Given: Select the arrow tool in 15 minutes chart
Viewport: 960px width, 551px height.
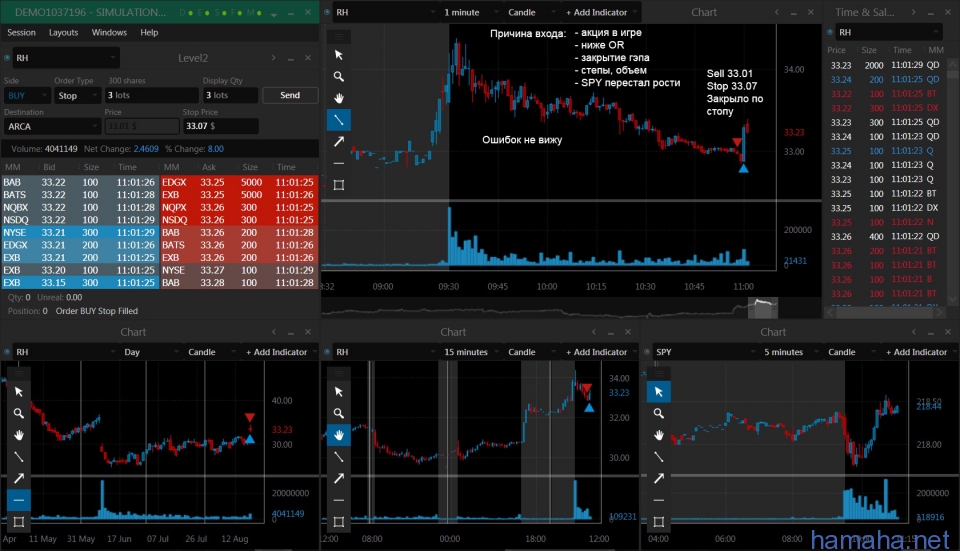Looking at the screenshot, I should coord(339,478).
